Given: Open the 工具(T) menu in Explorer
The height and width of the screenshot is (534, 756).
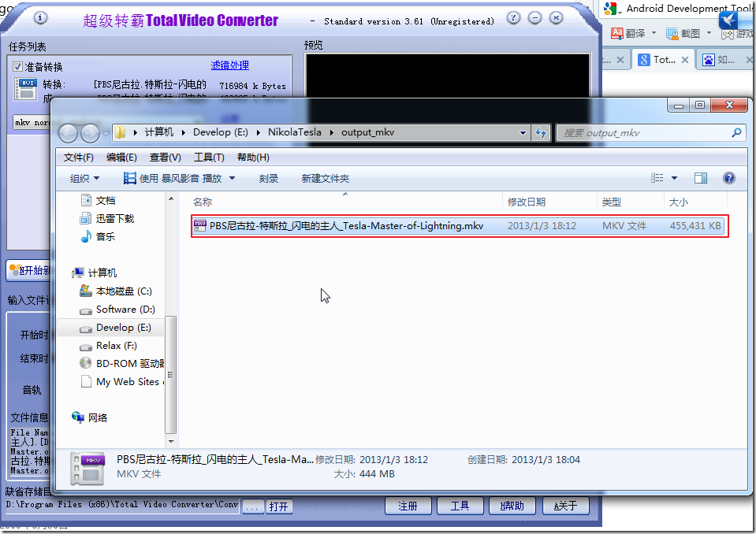Looking at the screenshot, I should (209, 158).
